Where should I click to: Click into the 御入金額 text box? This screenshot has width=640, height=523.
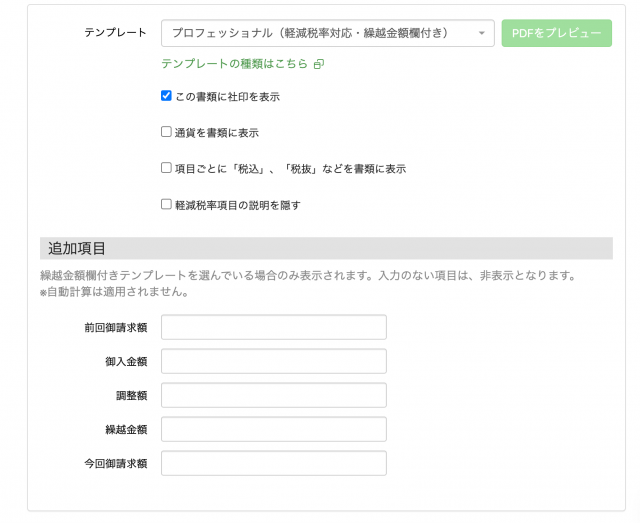coord(273,361)
